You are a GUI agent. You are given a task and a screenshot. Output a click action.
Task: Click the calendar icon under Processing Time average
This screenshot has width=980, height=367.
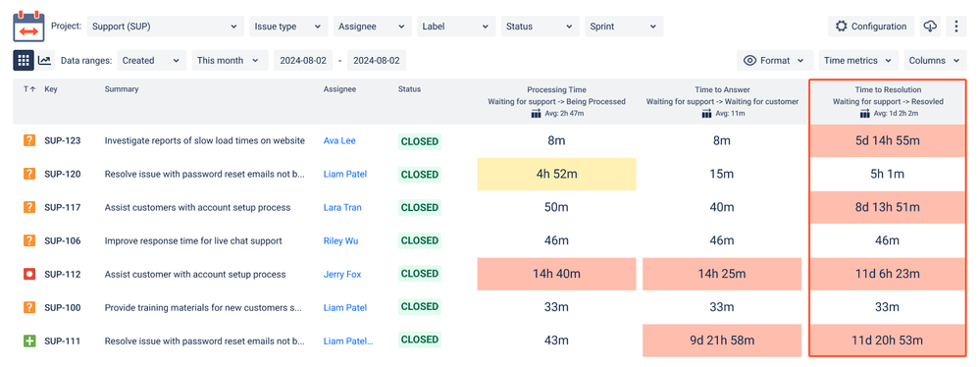coord(535,114)
